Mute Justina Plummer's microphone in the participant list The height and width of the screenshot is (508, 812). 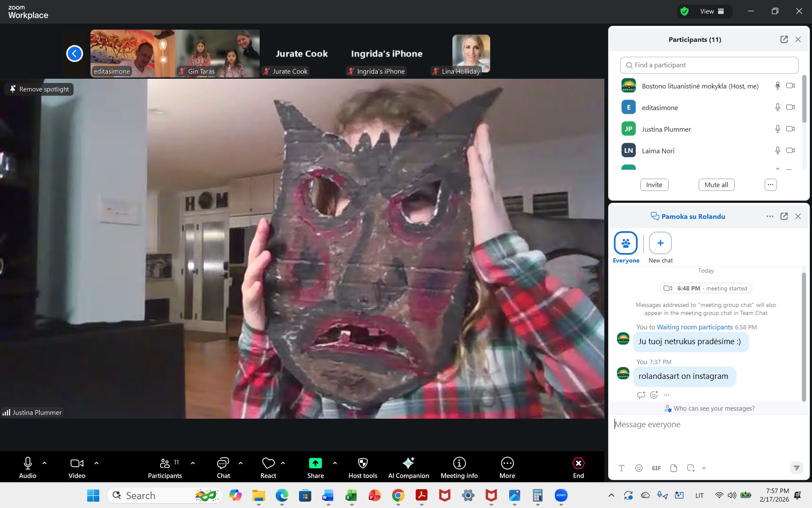tap(777, 129)
